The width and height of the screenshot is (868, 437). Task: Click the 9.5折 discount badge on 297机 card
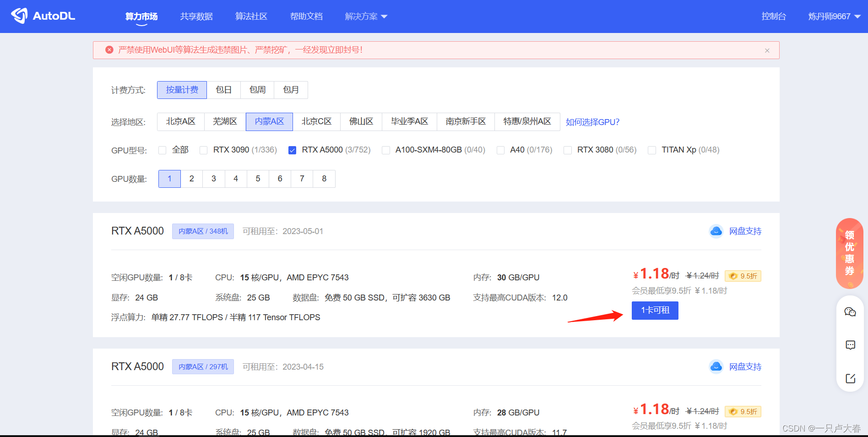point(743,411)
